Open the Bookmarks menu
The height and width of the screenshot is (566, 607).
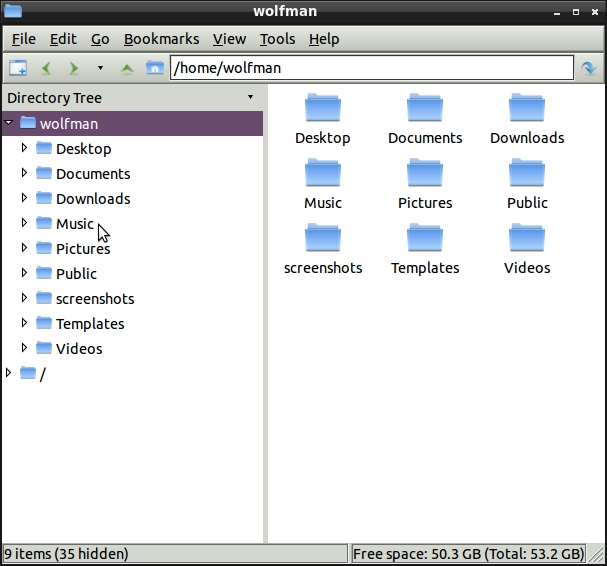coord(161,39)
